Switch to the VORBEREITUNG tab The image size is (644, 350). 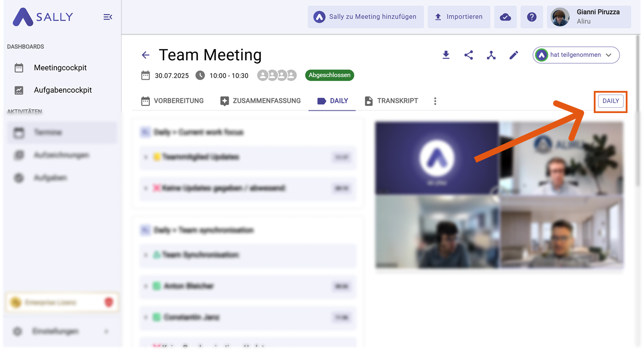172,101
